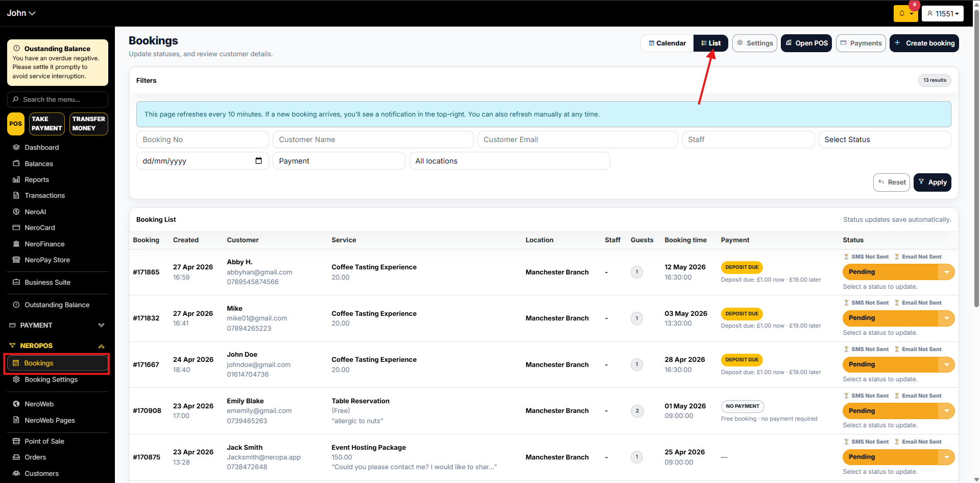Viewport: 980px width, 483px height.
Task: Click the Customer Email filter field
Action: 577,140
